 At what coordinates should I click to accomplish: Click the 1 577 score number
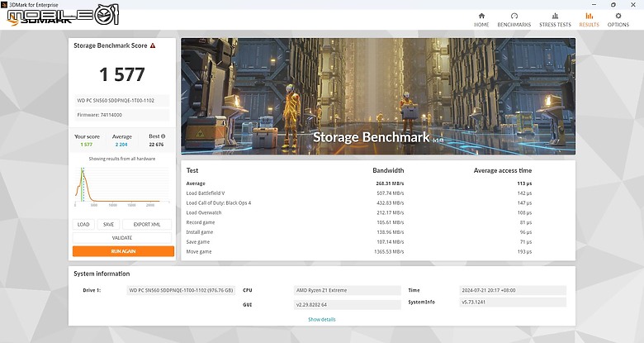122,74
